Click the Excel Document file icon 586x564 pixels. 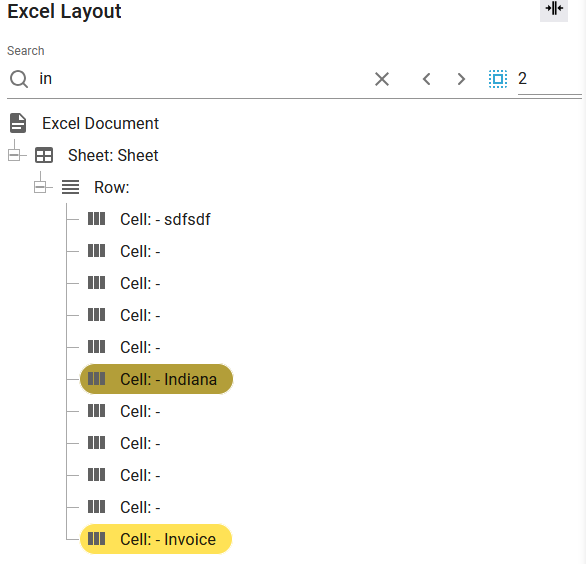(x=18, y=123)
